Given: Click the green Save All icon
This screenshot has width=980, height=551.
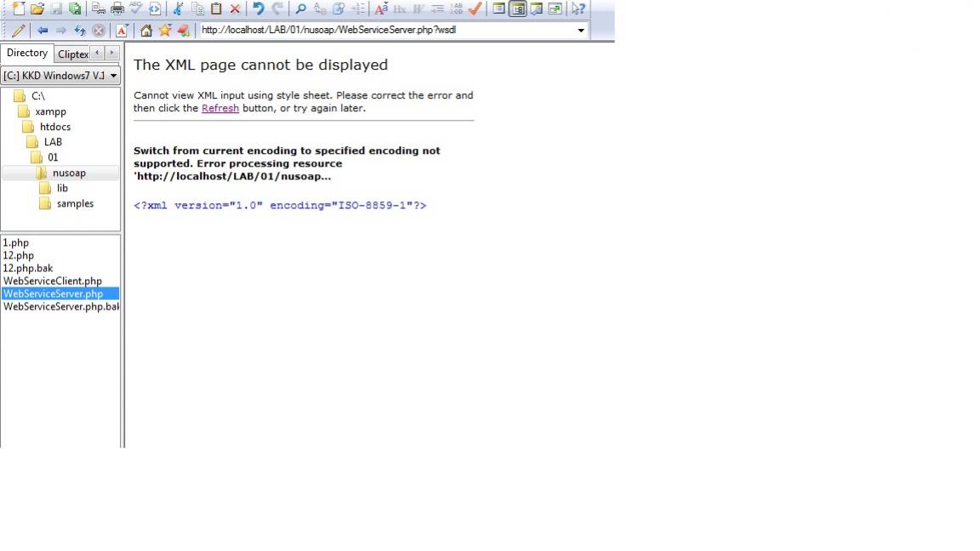Looking at the screenshot, I should pos(75,9).
